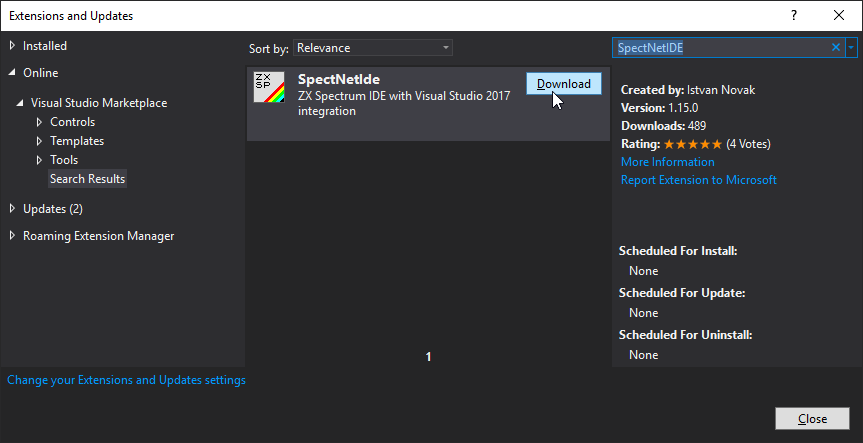
Task: Click the Downloads: 489 text
Action: click(x=663, y=126)
